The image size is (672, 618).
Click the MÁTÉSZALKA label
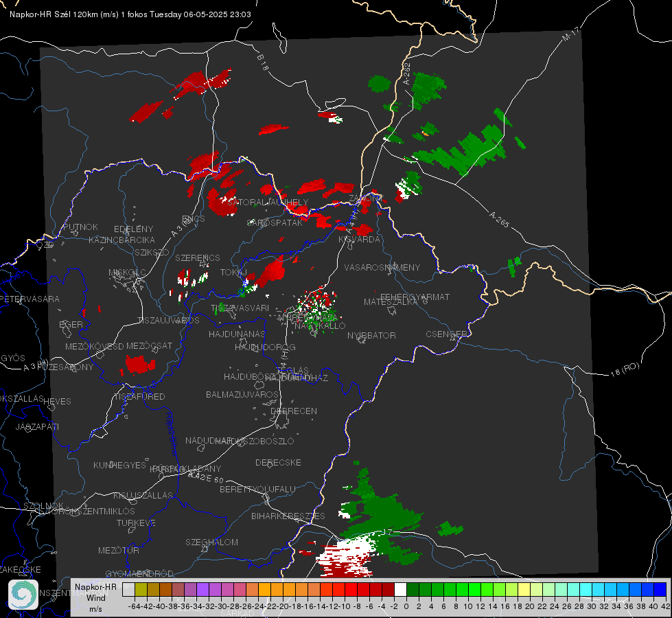(391, 302)
